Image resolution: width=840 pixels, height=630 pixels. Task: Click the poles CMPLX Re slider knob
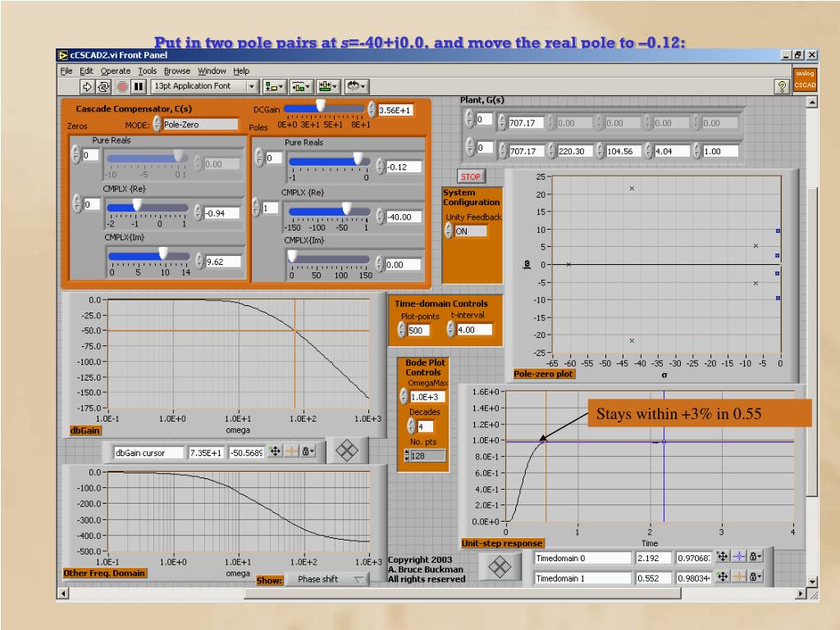pos(347,208)
